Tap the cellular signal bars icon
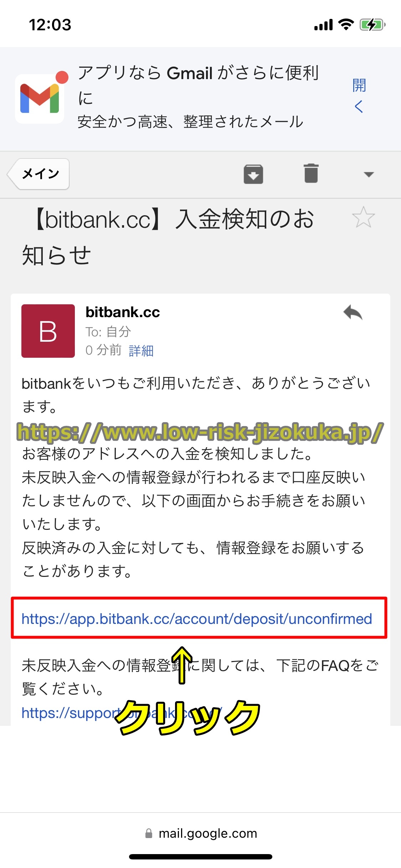Screen dimensions: 401x868 (323, 25)
